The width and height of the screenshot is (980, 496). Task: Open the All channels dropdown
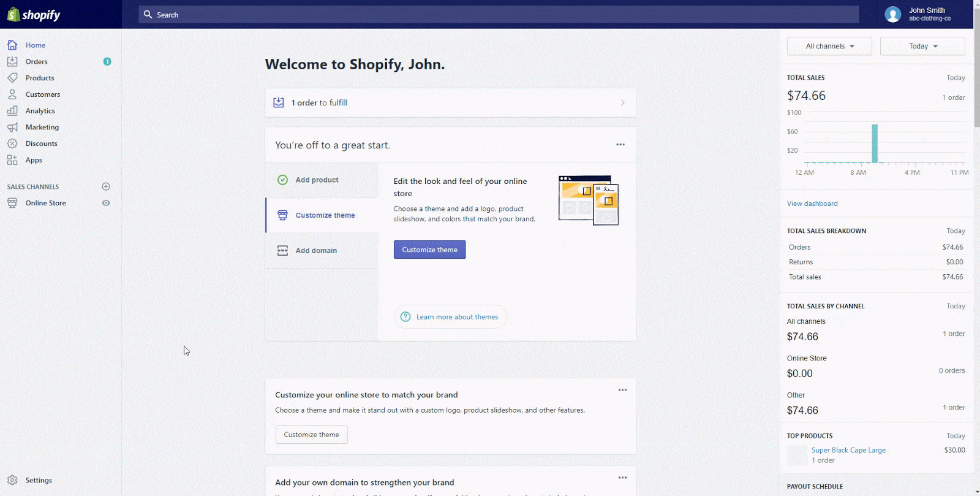pos(829,46)
